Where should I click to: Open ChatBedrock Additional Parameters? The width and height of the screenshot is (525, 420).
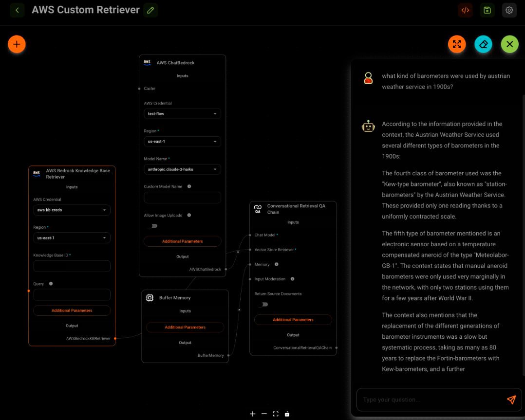(182, 241)
